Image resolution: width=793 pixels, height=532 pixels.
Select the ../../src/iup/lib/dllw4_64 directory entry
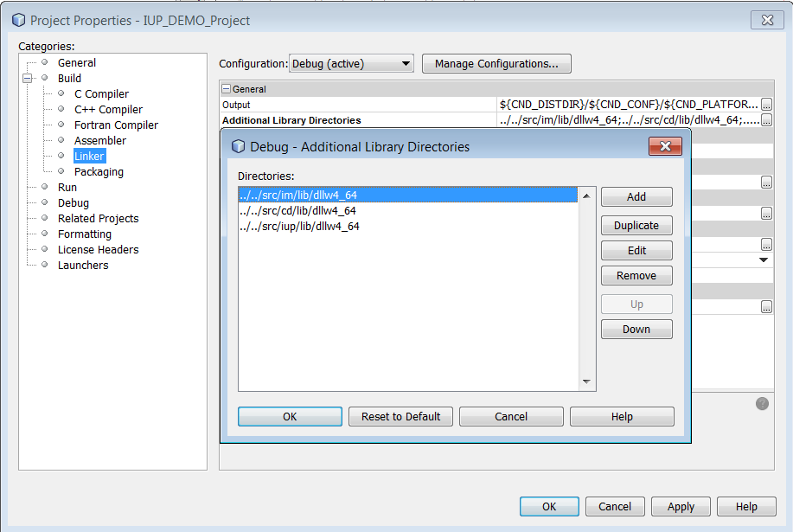(x=300, y=227)
